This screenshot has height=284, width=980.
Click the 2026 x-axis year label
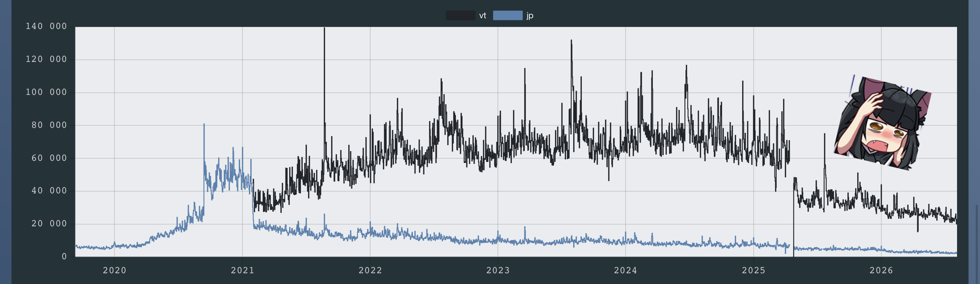[881, 270]
